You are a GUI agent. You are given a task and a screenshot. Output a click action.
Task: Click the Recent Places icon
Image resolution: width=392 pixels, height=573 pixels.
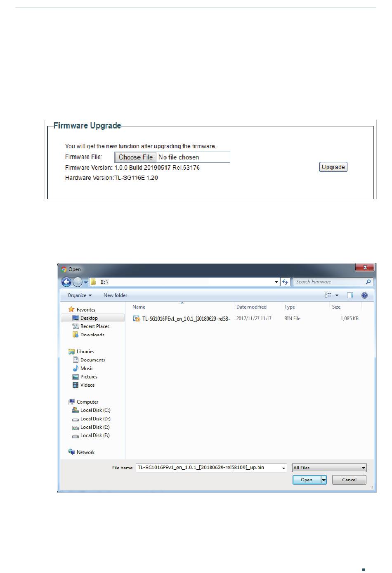pos(76,326)
